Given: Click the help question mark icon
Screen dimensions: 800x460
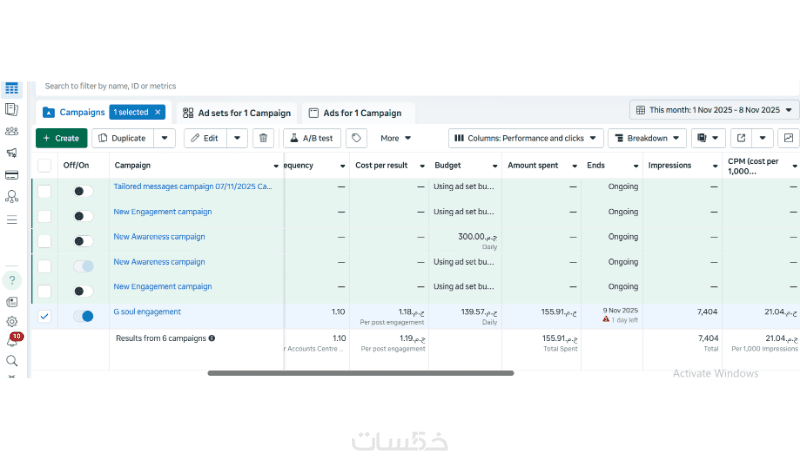Looking at the screenshot, I should point(12,280).
